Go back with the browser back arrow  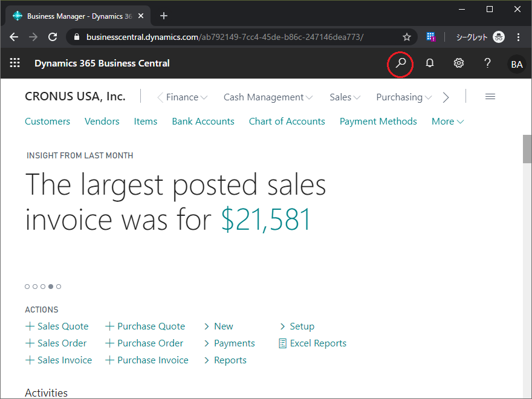point(14,37)
